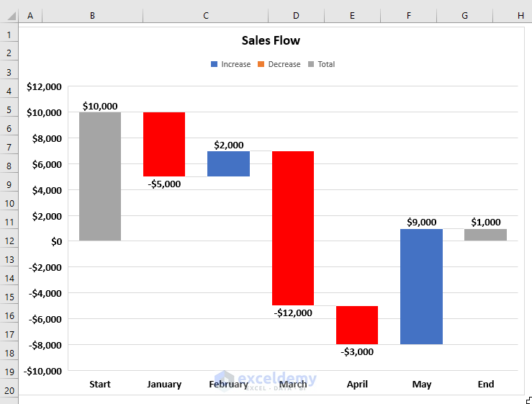Select the $10,000 data label above Start

point(100,106)
